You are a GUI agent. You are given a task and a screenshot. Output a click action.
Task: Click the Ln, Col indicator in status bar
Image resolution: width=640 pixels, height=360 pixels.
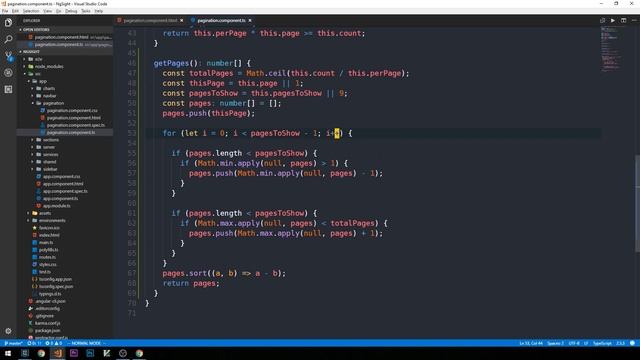point(531,343)
